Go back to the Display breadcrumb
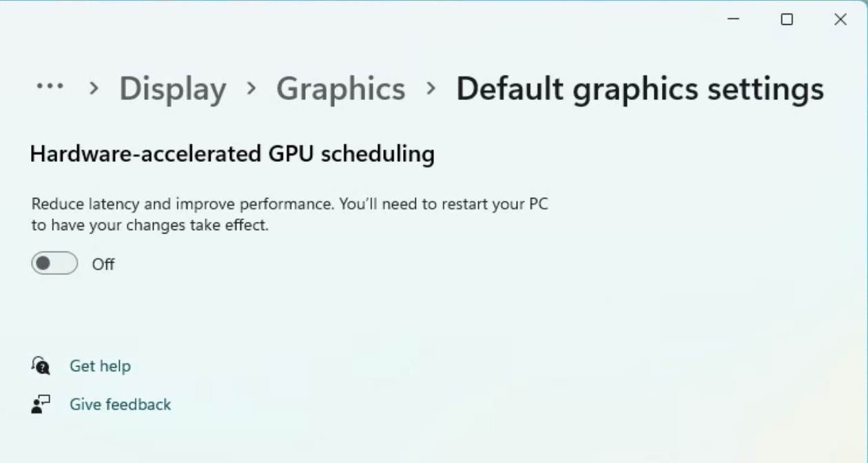 (x=173, y=89)
